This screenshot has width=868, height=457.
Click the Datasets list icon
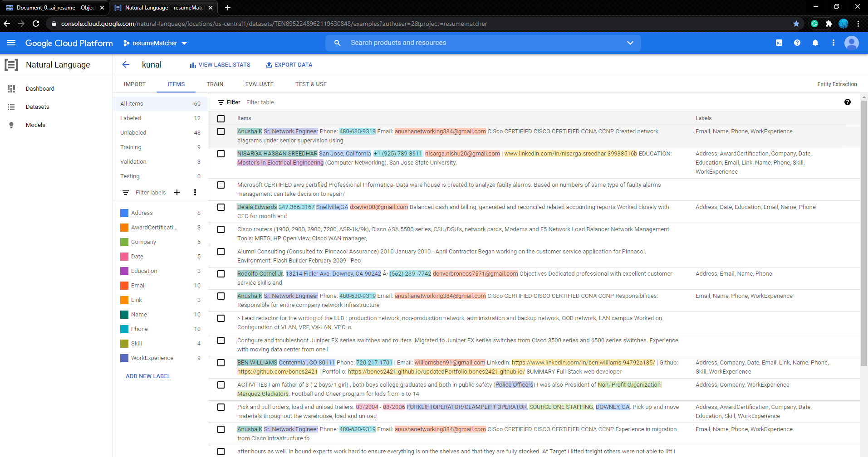pyautogui.click(x=11, y=107)
